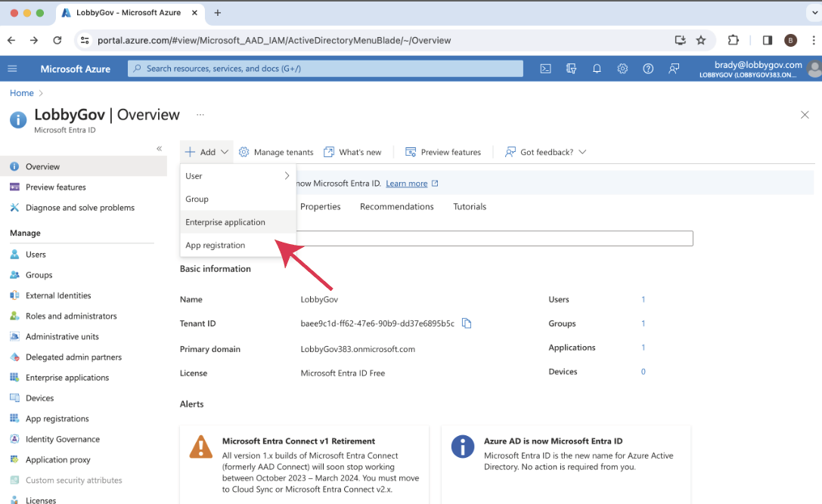
Task: Open the Azure portal hamburger menu
Action: point(13,69)
